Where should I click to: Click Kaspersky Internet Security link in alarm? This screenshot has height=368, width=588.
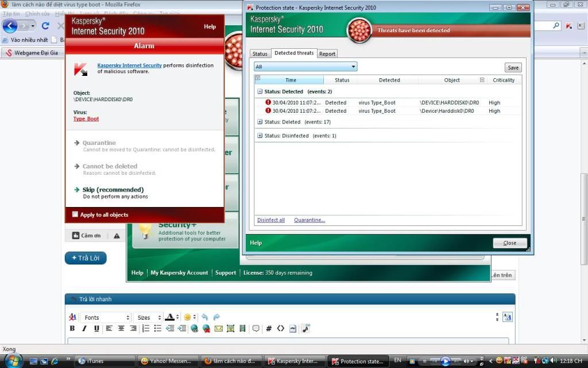(129, 66)
